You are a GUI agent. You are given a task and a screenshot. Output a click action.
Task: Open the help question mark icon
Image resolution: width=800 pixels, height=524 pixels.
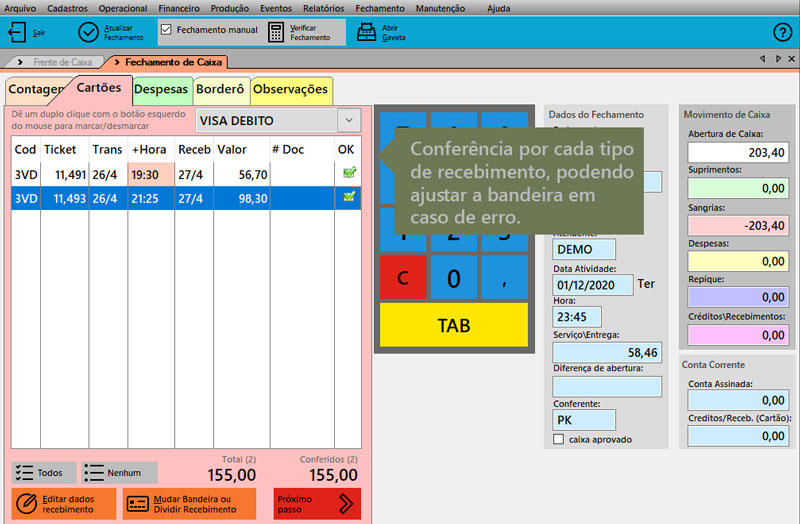pos(782,32)
